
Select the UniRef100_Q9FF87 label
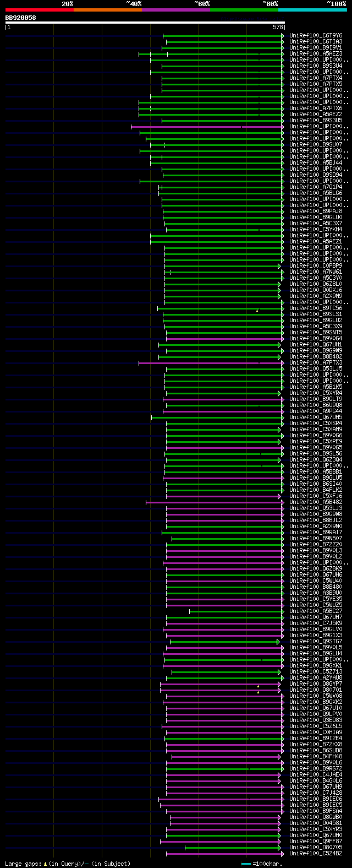pos(316,842)
